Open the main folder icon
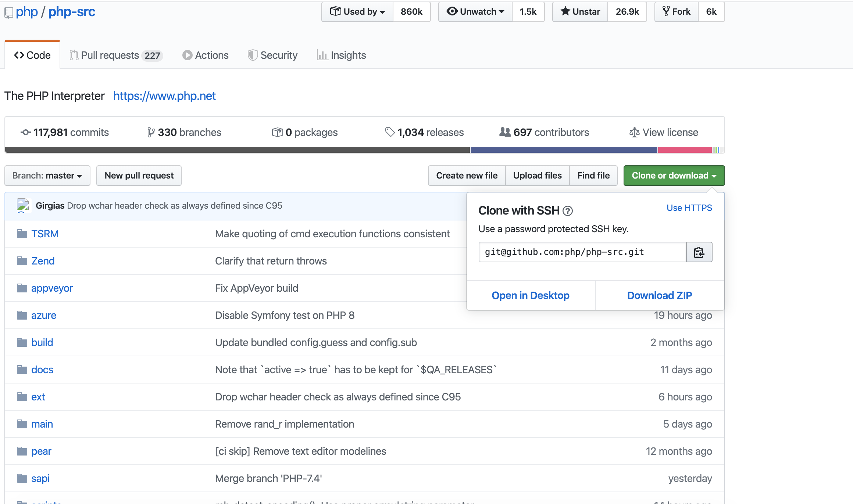853x504 pixels. (x=22, y=424)
